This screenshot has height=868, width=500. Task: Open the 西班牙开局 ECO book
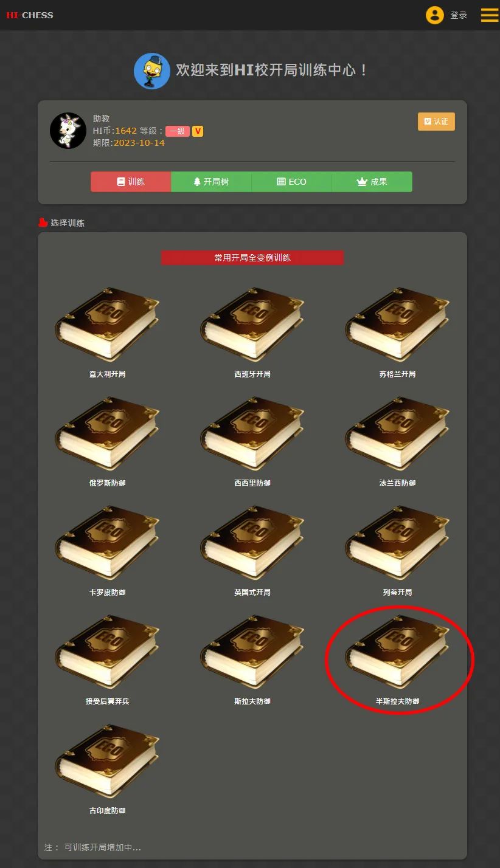(252, 324)
